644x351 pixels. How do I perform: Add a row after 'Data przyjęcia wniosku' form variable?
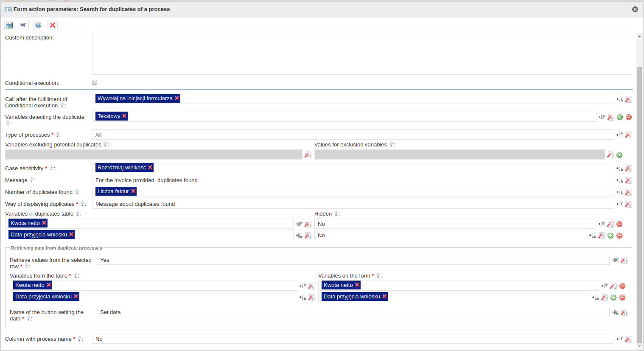click(x=613, y=298)
